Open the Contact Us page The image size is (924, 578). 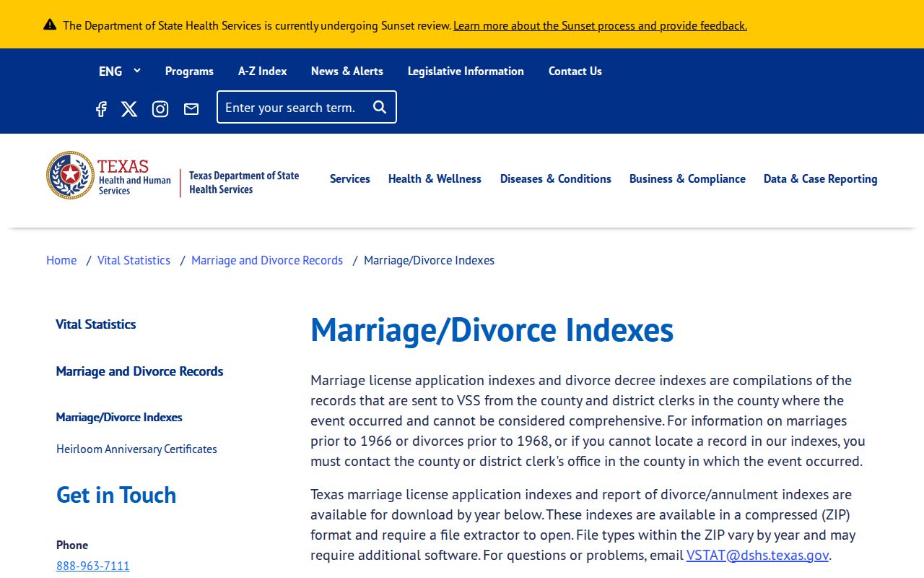click(x=575, y=71)
